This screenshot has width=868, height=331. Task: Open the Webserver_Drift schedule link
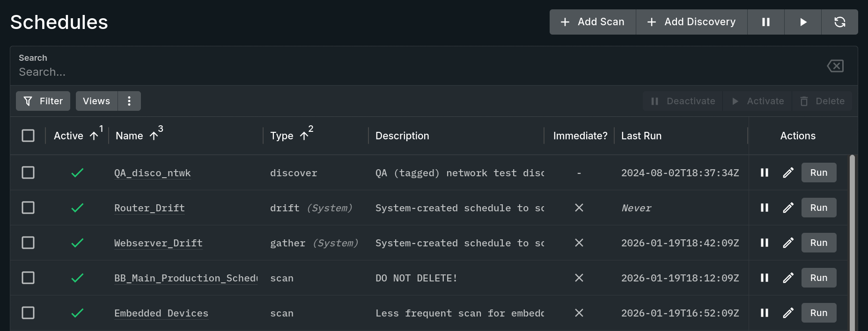pos(158,243)
